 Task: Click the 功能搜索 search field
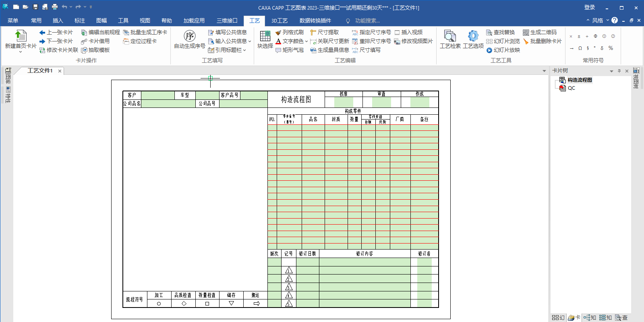(x=367, y=21)
